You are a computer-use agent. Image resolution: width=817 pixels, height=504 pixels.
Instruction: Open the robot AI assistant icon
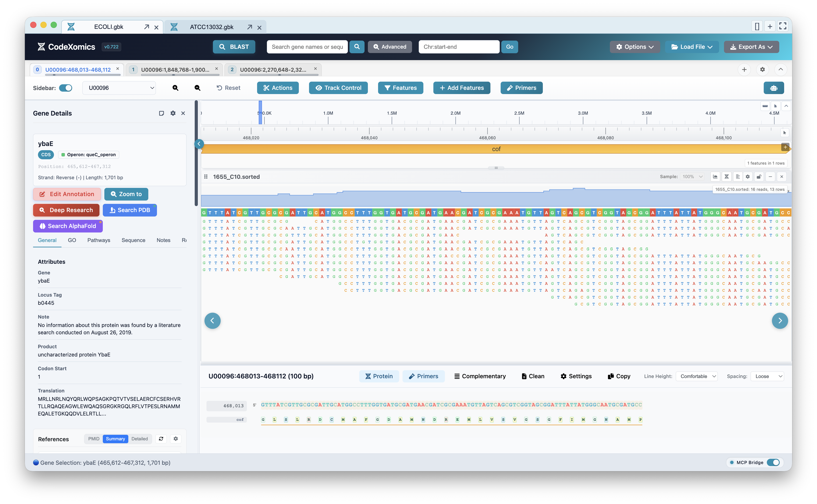[x=774, y=88]
